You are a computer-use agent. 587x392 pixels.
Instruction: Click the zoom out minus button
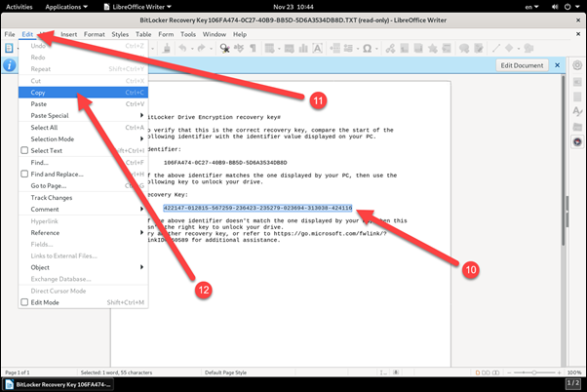(509, 372)
